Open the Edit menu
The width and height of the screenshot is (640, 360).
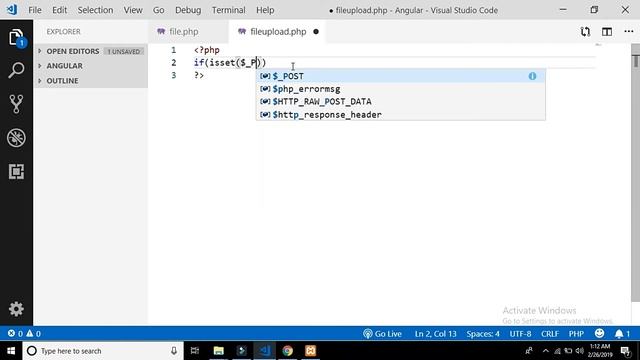(x=59, y=10)
